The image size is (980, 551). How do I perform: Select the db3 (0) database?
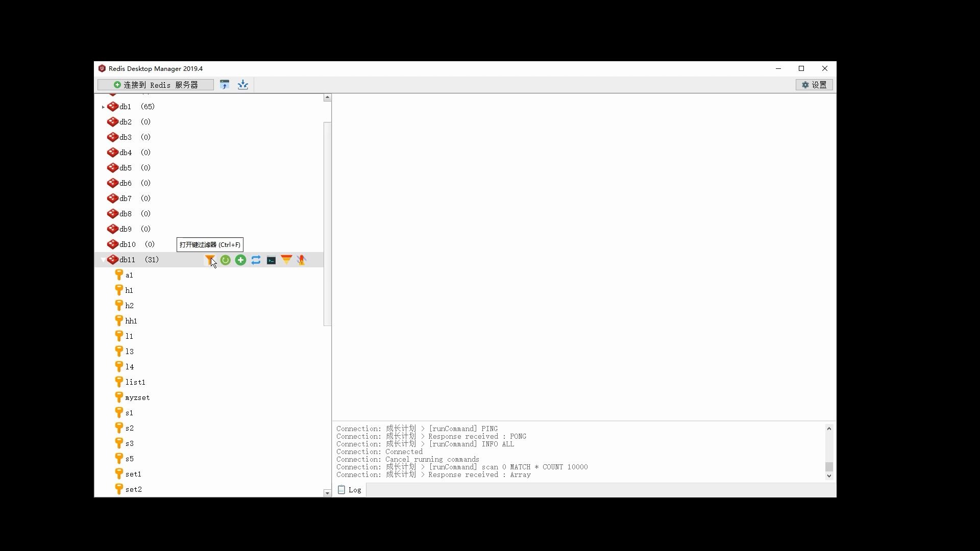pos(135,137)
